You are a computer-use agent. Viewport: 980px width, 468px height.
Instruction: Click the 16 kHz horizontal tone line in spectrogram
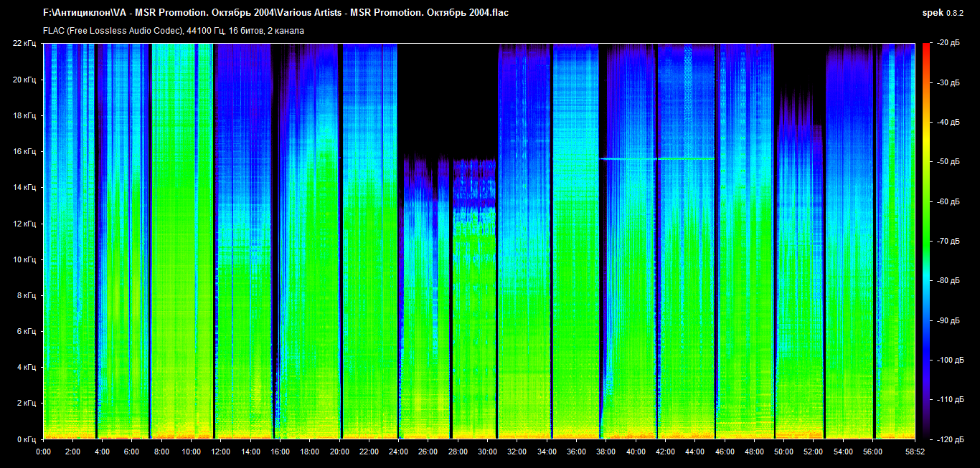pos(657,158)
